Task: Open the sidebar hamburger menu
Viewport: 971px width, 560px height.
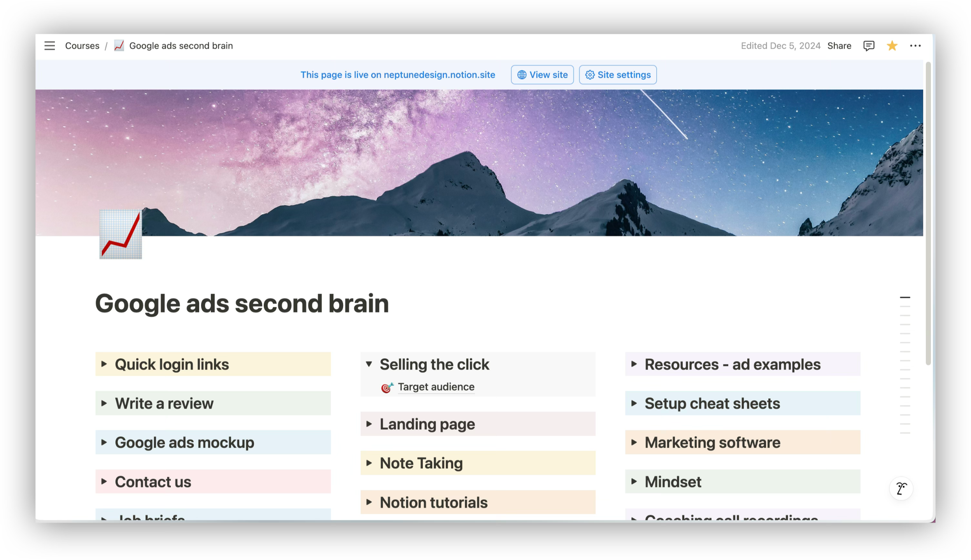Action: [49, 46]
